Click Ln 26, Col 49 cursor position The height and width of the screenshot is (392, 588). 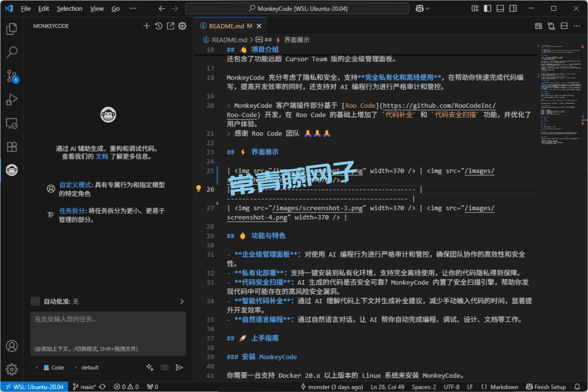click(388, 387)
